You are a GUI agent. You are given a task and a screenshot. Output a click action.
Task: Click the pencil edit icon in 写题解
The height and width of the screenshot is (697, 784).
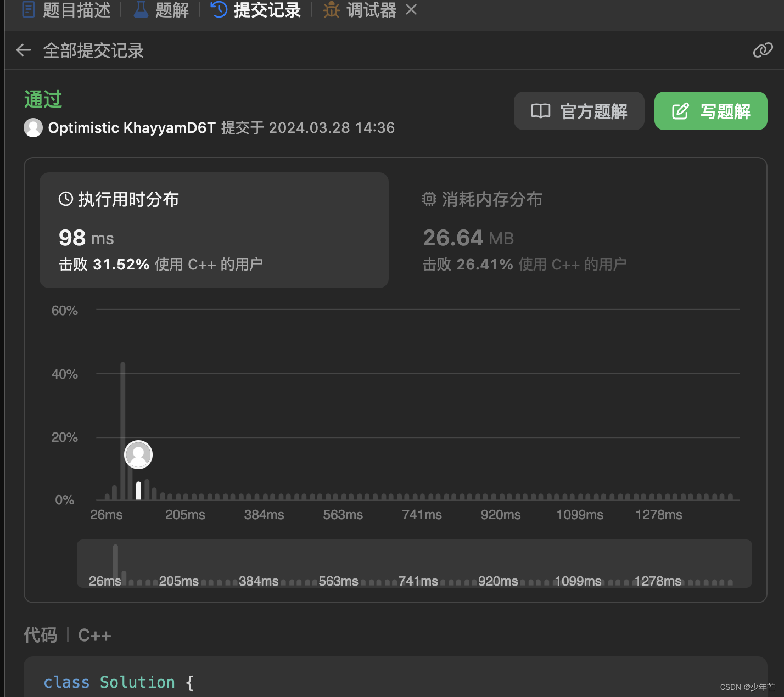point(680,111)
